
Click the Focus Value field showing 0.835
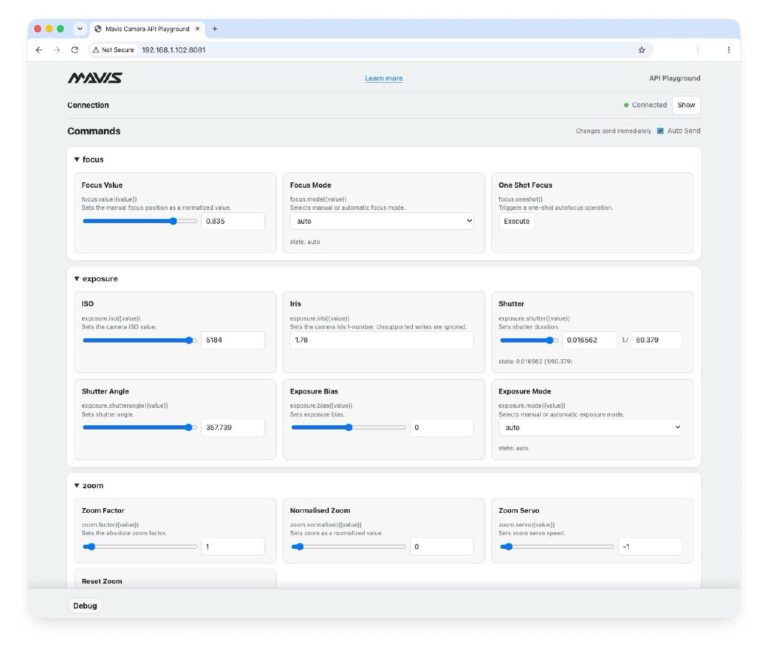(233, 221)
